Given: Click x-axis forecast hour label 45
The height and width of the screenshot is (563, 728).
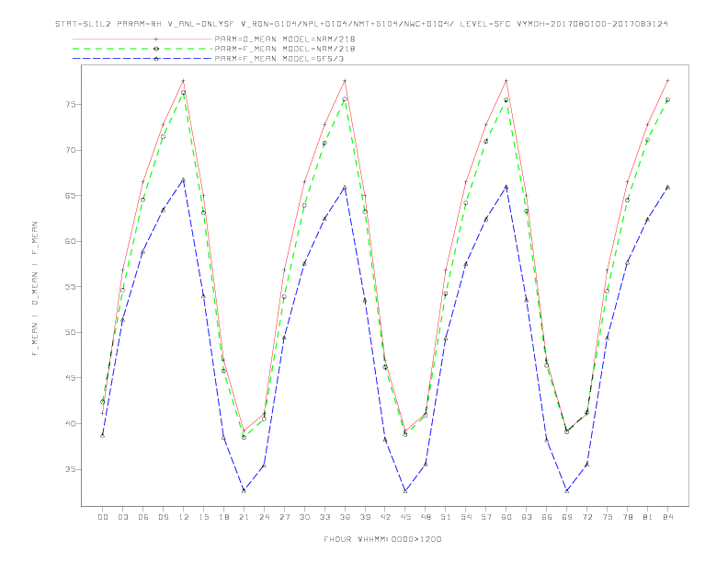Looking at the screenshot, I should [405, 517].
